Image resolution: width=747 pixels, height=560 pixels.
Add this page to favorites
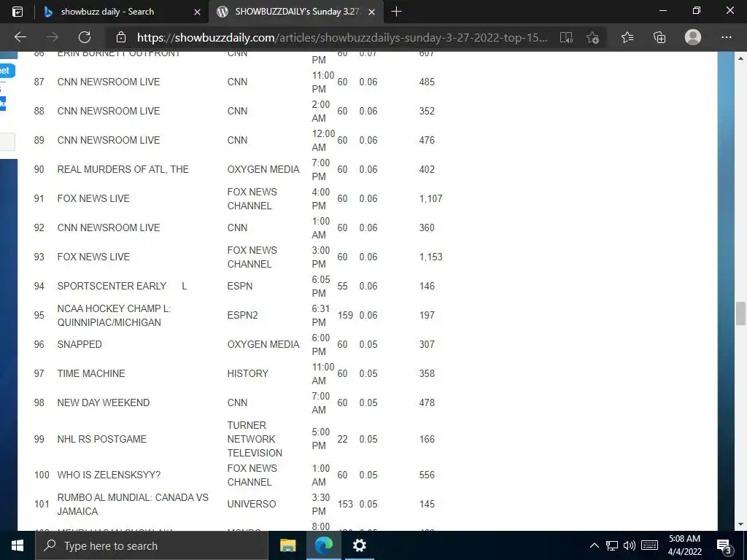click(x=592, y=38)
